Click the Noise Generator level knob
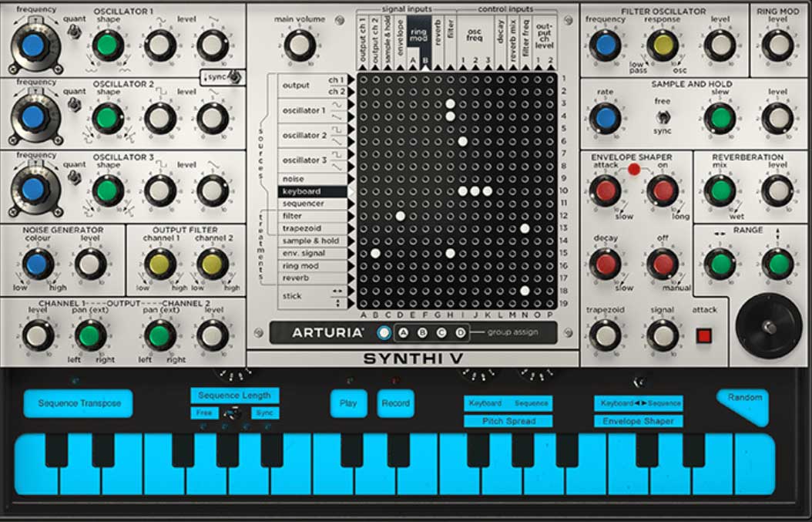The width and height of the screenshot is (812, 522). pos(90,264)
